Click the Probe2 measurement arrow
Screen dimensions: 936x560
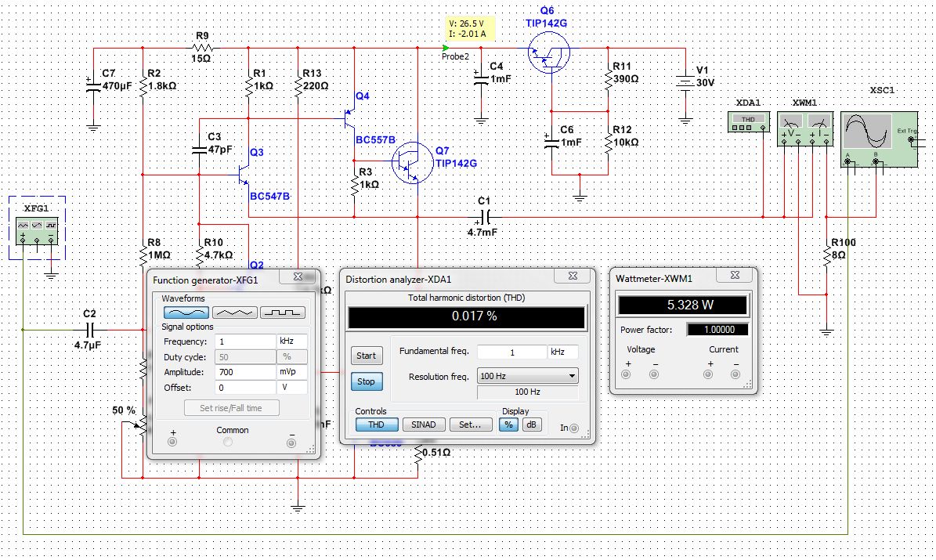coord(446,48)
